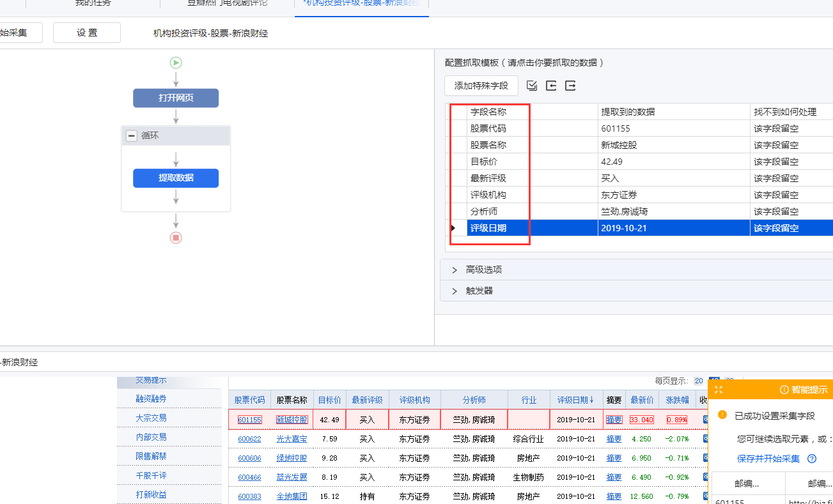This screenshot has height=504, width=833.
Task: Click the row selector arrow beside 评级日期
Action: click(x=453, y=228)
